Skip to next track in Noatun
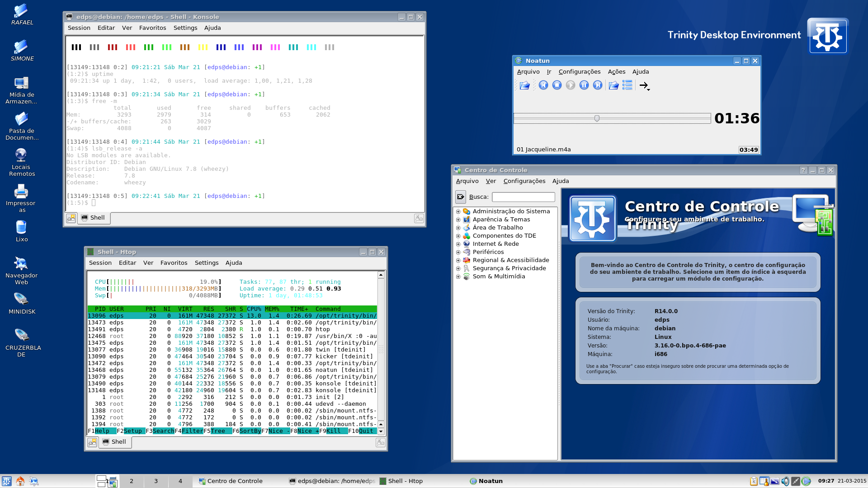 (598, 85)
